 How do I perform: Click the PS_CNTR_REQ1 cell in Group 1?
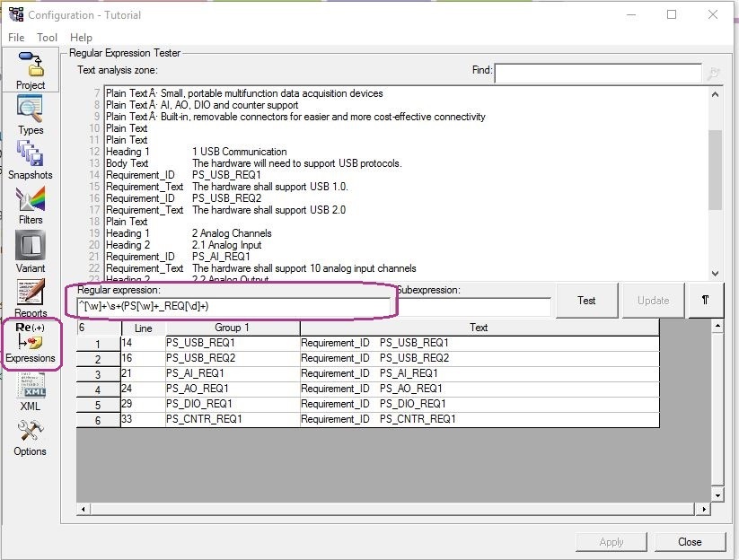click(233, 419)
